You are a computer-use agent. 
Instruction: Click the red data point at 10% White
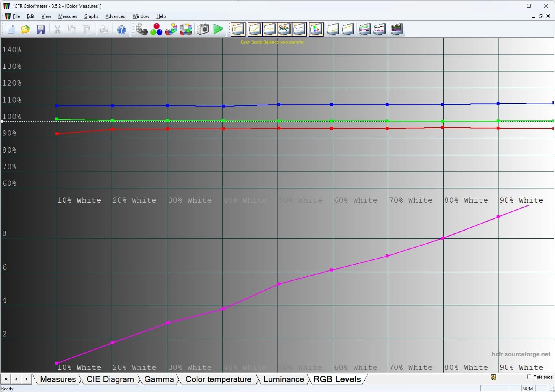click(x=57, y=134)
